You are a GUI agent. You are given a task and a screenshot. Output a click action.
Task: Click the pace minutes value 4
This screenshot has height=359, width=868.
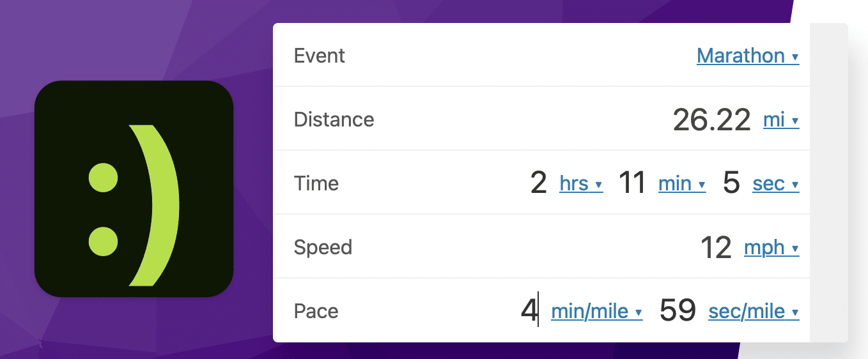pyautogui.click(x=529, y=312)
